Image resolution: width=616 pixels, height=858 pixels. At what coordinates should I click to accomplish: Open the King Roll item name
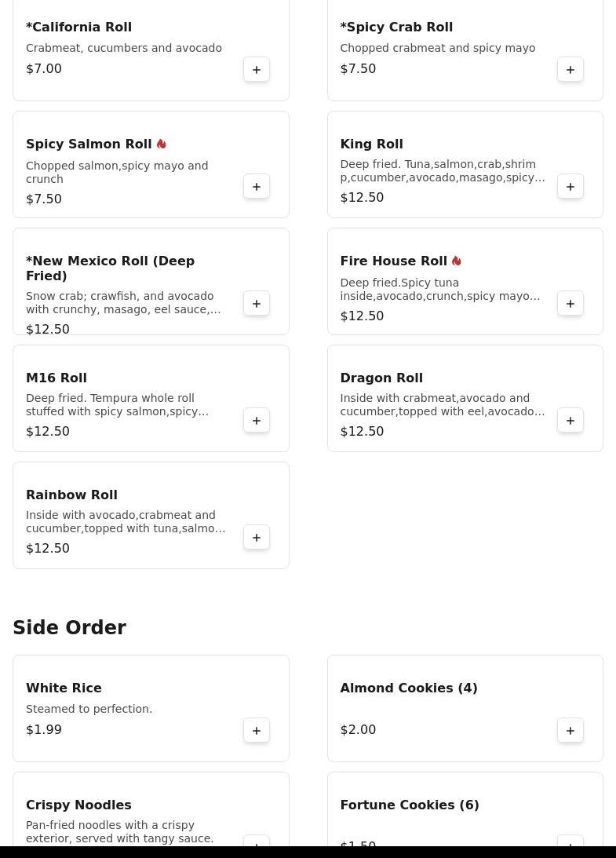pos(371,144)
